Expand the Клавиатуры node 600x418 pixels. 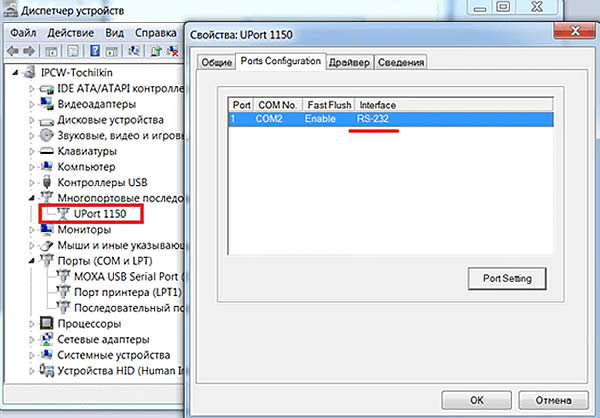[x=32, y=151]
